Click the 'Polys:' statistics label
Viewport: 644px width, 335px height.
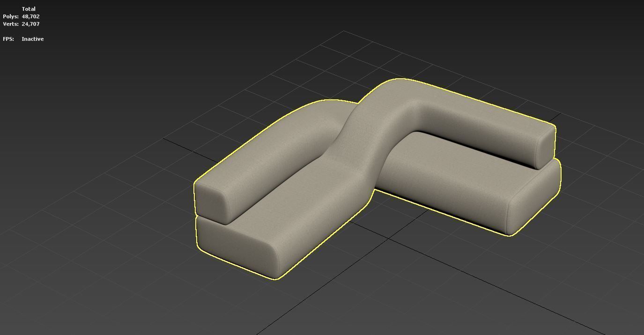click(x=11, y=16)
